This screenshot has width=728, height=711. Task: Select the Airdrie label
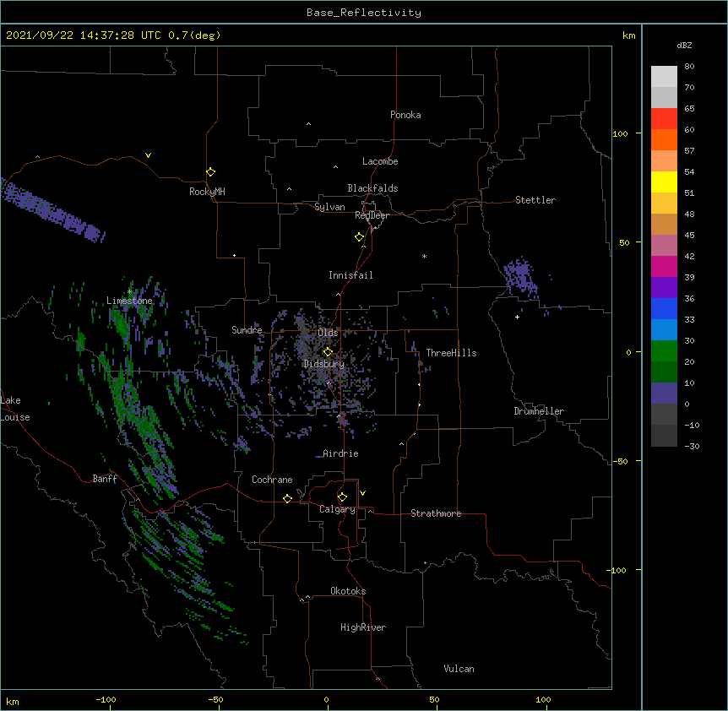(x=340, y=453)
